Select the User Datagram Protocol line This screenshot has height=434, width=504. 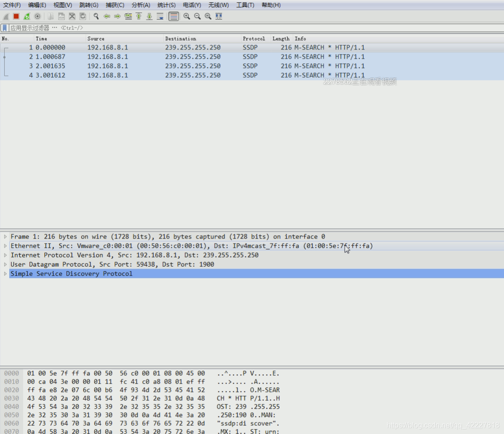pos(256,264)
